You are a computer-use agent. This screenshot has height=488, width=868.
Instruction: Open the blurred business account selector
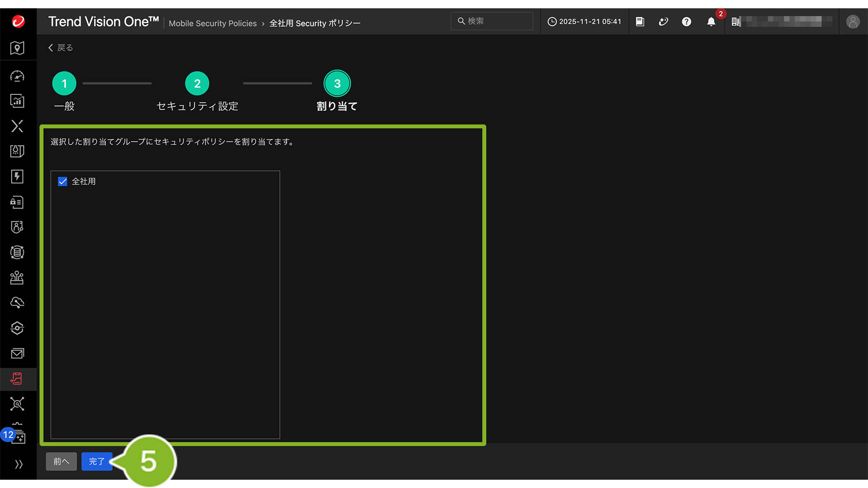781,21
